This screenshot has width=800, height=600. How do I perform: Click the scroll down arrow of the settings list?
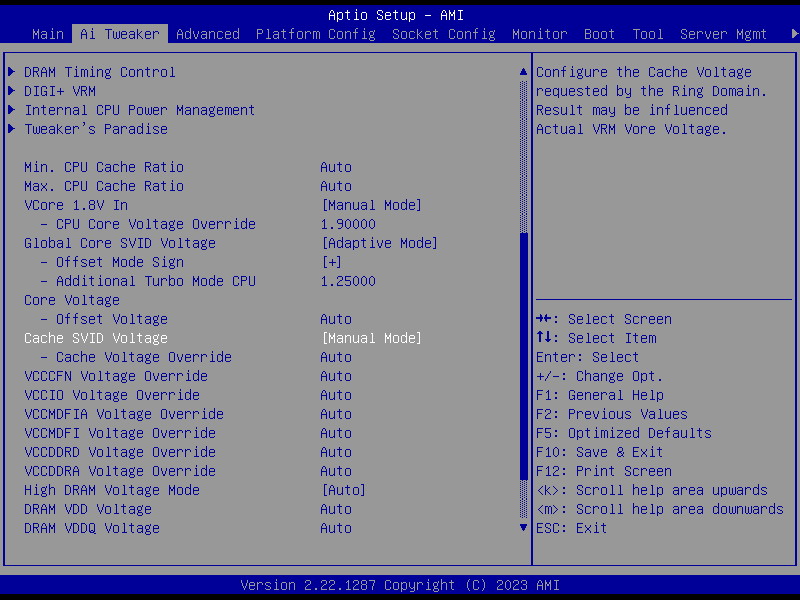click(x=523, y=528)
